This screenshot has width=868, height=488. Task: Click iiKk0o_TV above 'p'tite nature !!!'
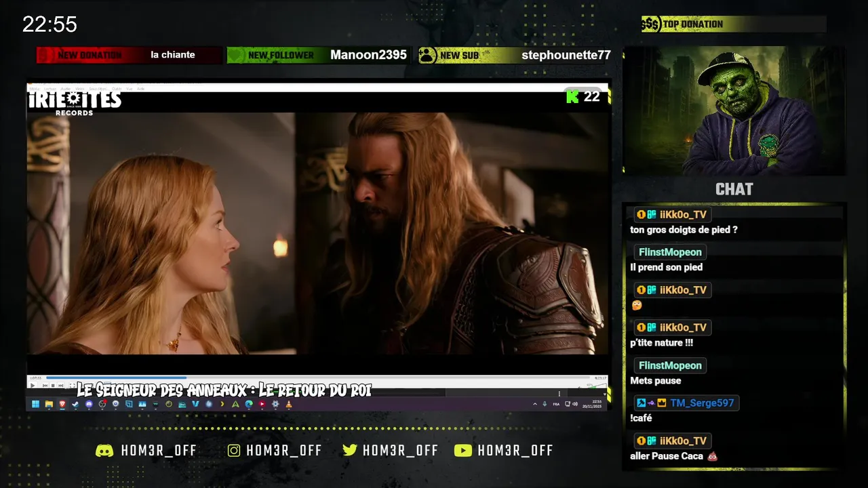click(x=683, y=327)
